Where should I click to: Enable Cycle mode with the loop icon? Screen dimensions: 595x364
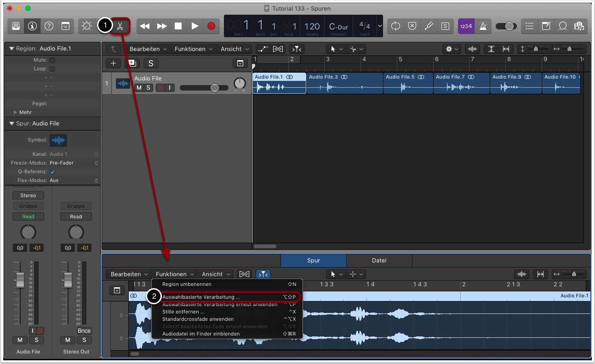click(395, 26)
